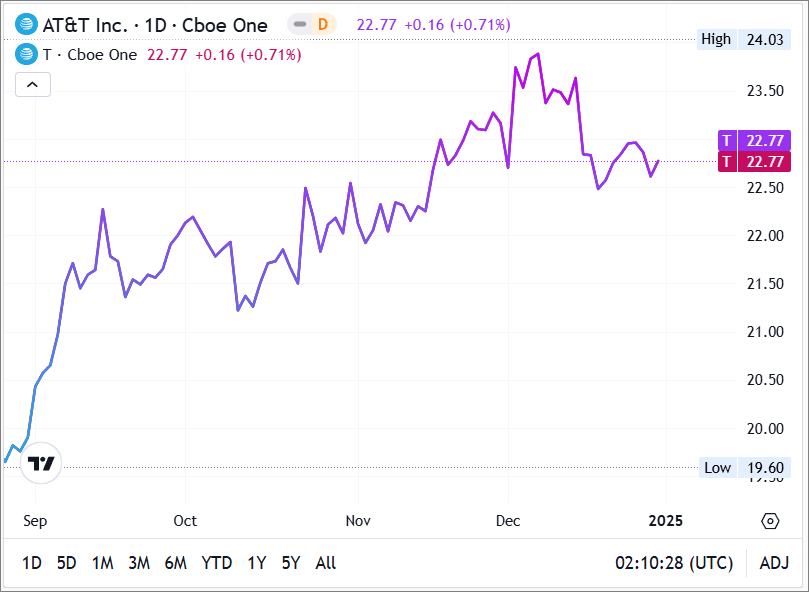Show the 1Y range
Image resolution: width=809 pixels, height=592 pixels.
click(257, 562)
